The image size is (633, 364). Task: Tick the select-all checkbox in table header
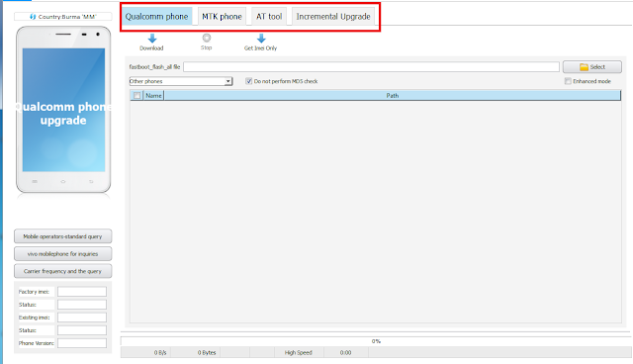pos(136,96)
